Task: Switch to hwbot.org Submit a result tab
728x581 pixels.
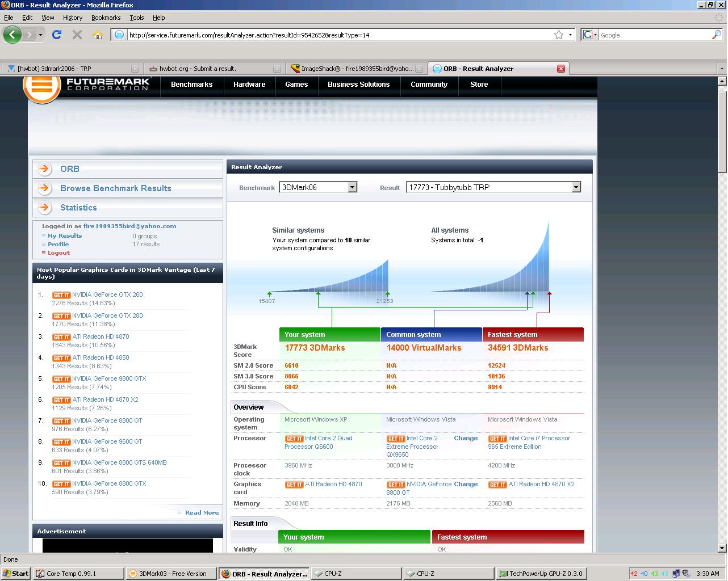Action: [214, 69]
